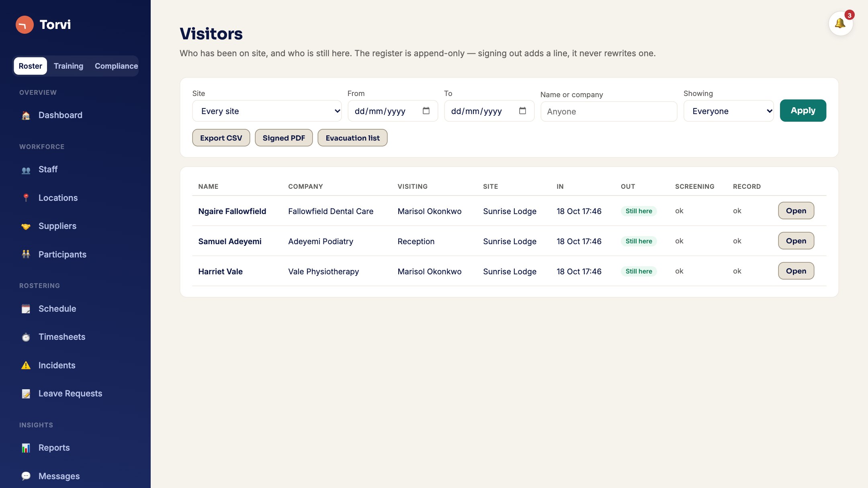Click Adeyemi Podiatry company cell
Image resolution: width=868 pixels, height=488 pixels.
pos(321,241)
